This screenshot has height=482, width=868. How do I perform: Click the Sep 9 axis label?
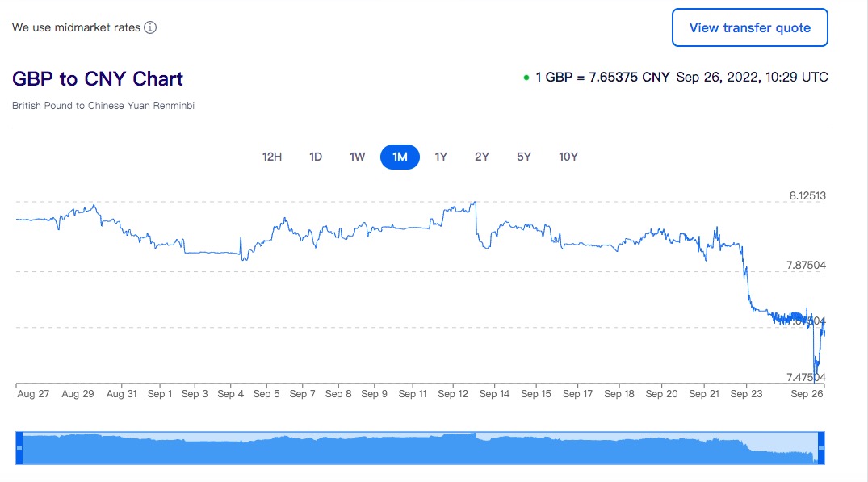point(374,393)
